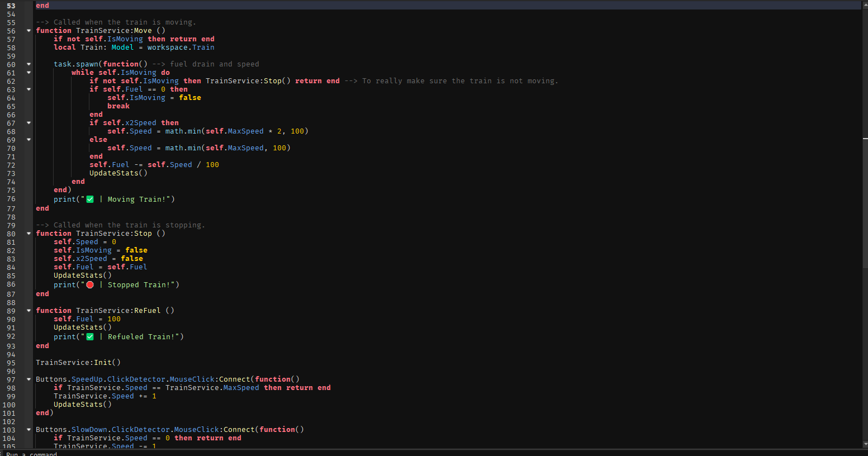Fold the while self.IsMoving loop
Image resolution: width=868 pixels, height=456 pixels.
point(29,73)
